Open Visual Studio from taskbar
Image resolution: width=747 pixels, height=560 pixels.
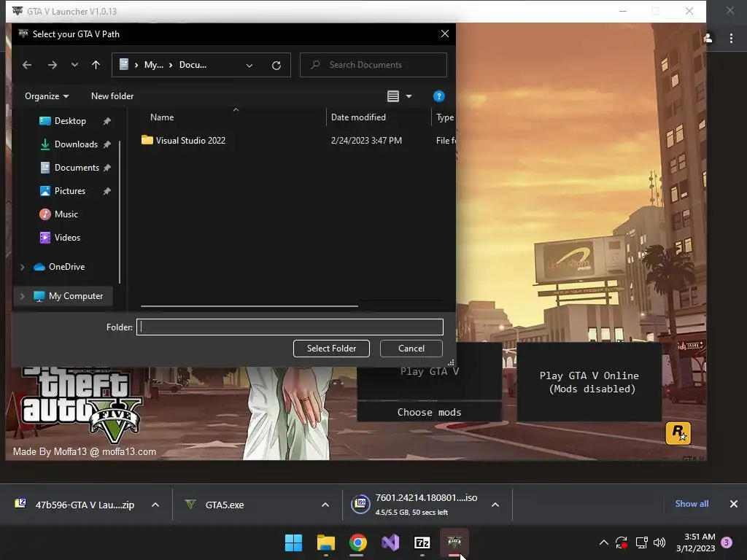(390, 542)
